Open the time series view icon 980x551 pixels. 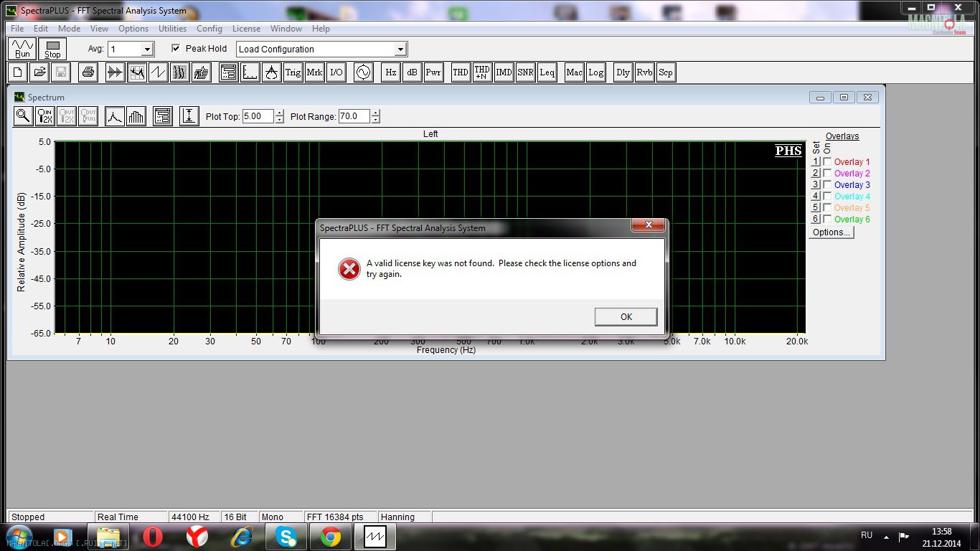point(115,72)
